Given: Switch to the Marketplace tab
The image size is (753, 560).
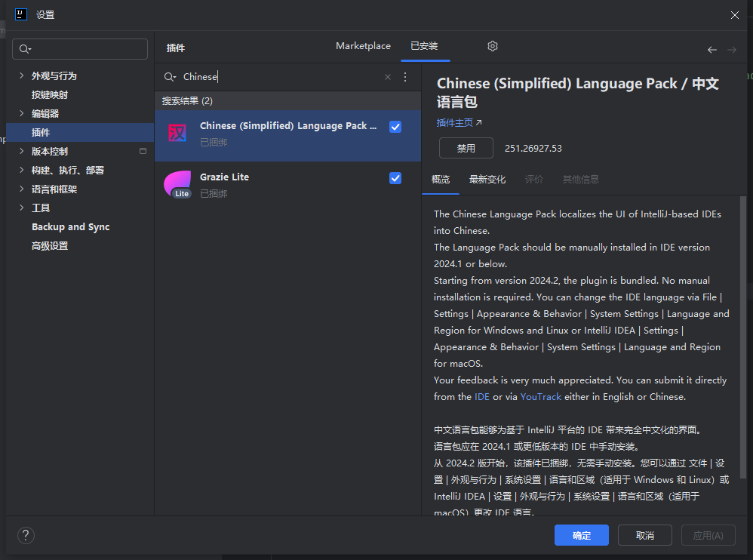Looking at the screenshot, I should 363,46.
